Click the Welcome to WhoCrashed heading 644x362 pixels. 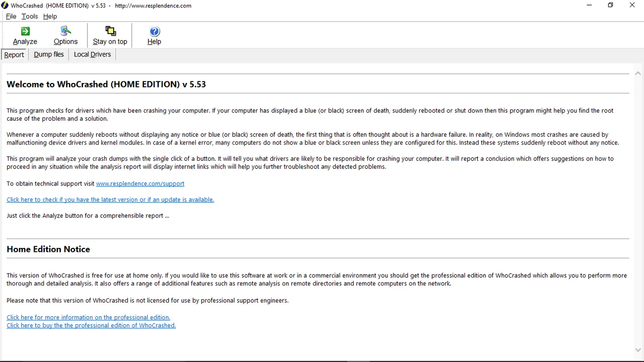106,84
